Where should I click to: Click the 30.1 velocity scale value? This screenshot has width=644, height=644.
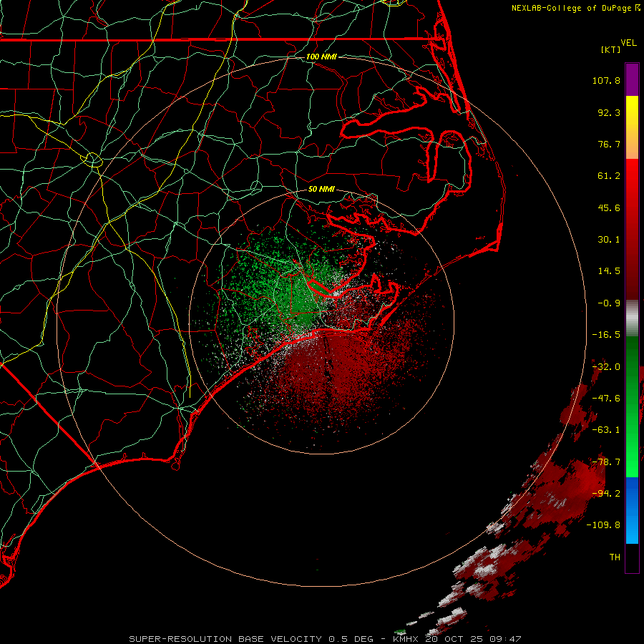pos(609,240)
